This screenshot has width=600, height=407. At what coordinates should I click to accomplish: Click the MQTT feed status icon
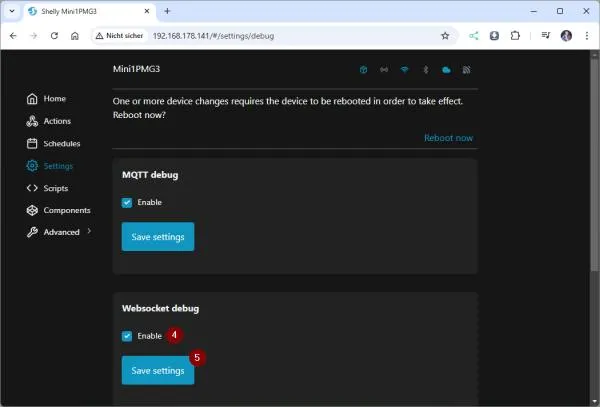tap(466, 70)
